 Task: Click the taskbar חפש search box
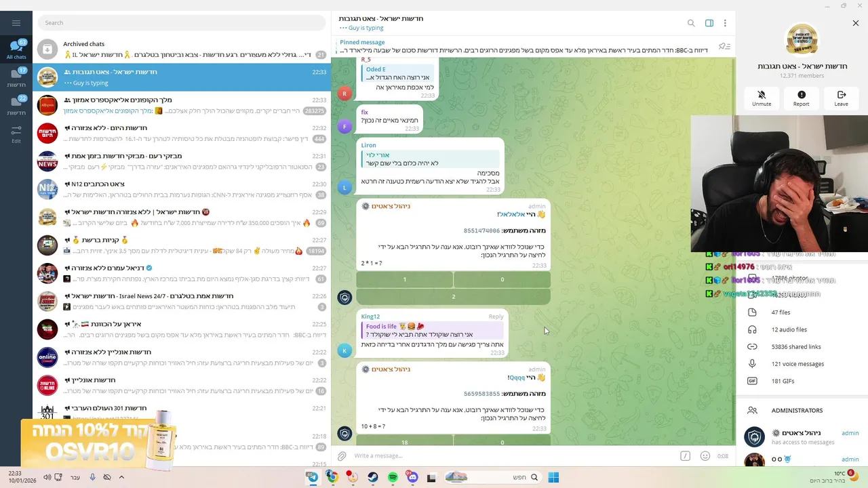click(492, 477)
